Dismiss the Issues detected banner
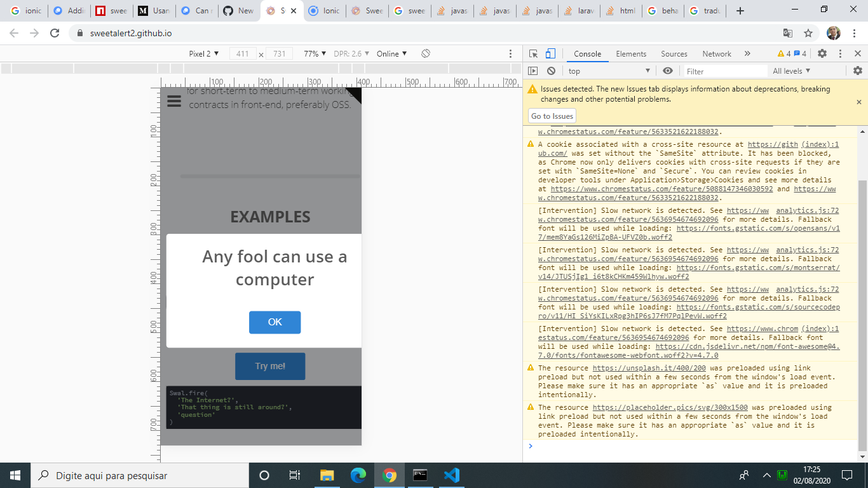868x488 pixels. click(x=859, y=102)
